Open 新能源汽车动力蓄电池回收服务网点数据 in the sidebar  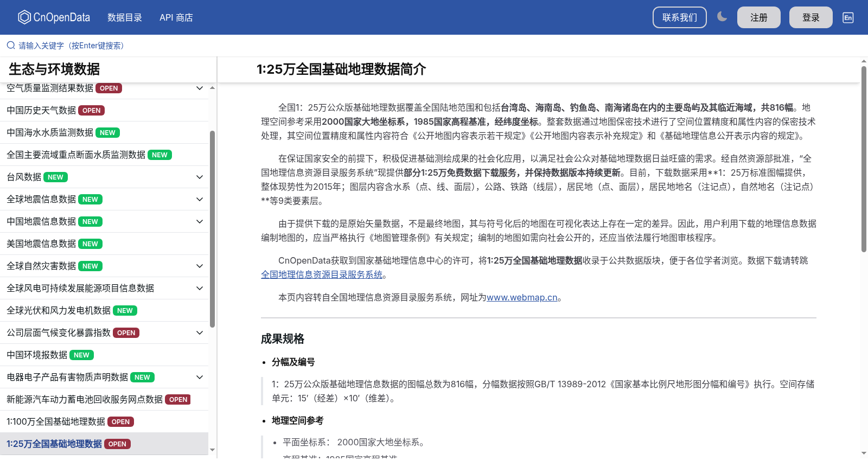pos(85,399)
